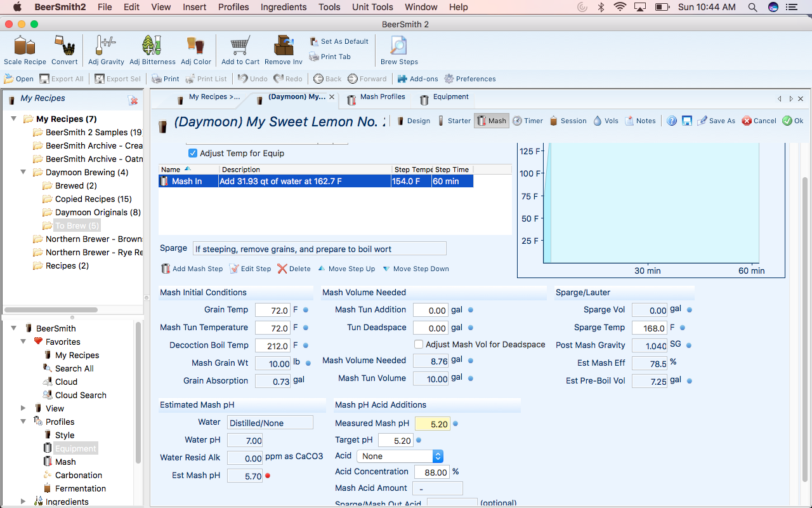Click the Ok button
This screenshot has height=508, width=812.
[x=793, y=121]
